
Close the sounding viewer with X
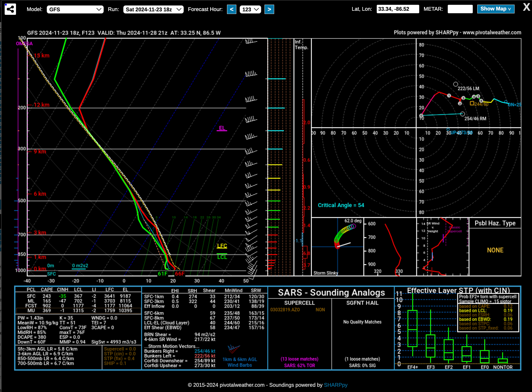point(526,7)
